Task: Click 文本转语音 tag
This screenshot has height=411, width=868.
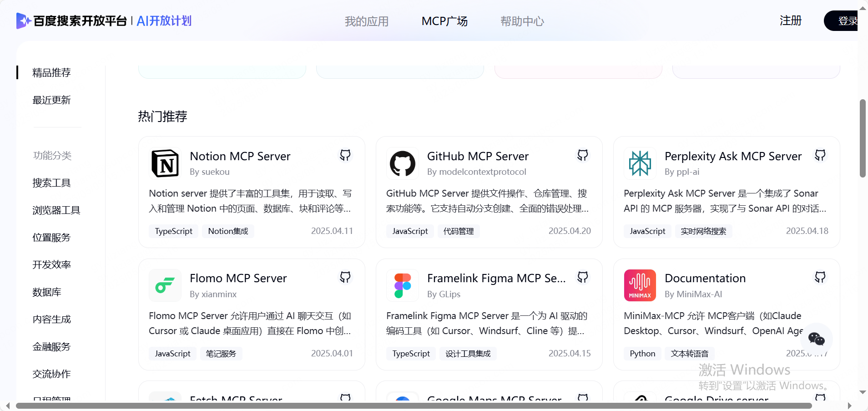Action: tap(690, 354)
